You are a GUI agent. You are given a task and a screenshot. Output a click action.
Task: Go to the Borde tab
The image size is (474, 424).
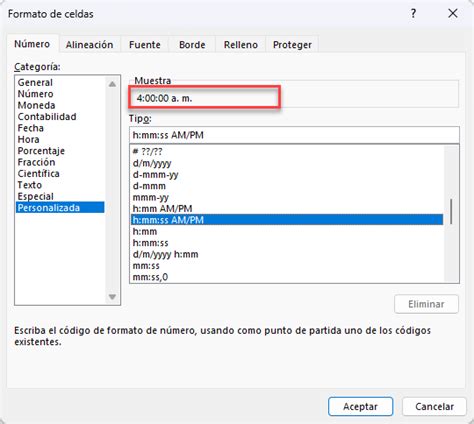pos(192,45)
